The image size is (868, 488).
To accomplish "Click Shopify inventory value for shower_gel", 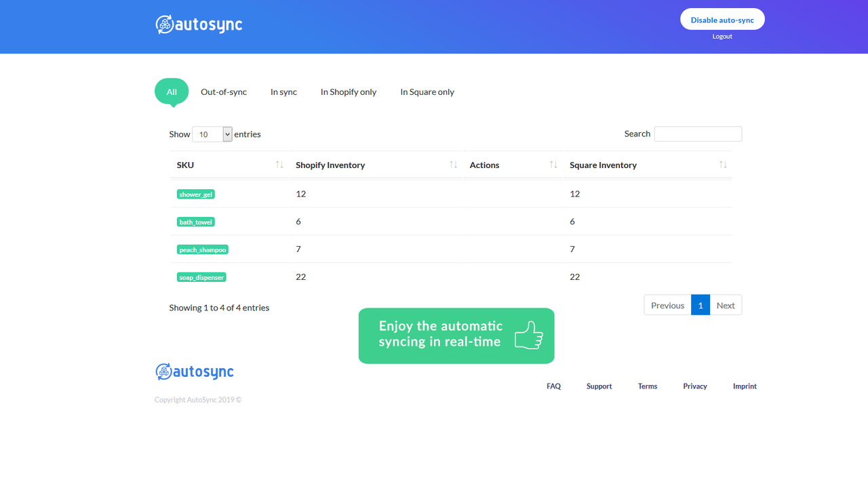I will tap(301, 194).
